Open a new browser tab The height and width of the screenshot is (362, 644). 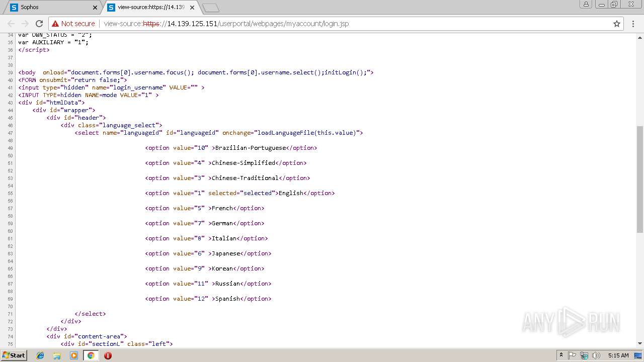[x=210, y=8]
